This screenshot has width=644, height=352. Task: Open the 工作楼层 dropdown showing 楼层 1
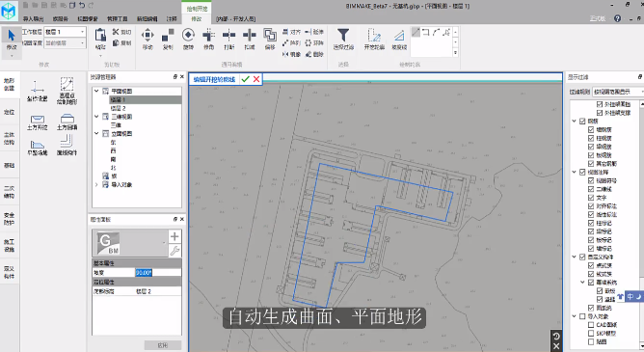click(x=65, y=32)
